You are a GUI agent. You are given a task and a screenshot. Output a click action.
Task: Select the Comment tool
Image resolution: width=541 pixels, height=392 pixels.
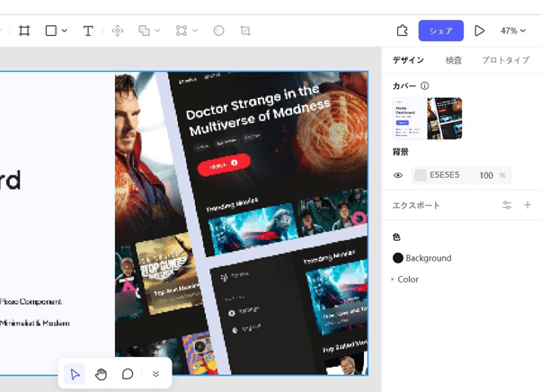(128, 374)
